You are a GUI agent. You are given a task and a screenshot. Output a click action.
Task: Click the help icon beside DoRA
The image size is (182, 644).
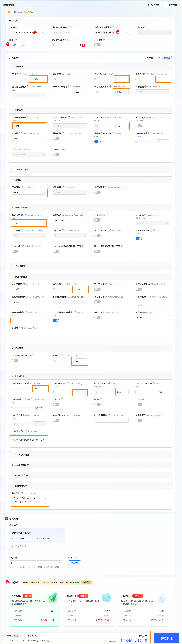click(101, 399)
